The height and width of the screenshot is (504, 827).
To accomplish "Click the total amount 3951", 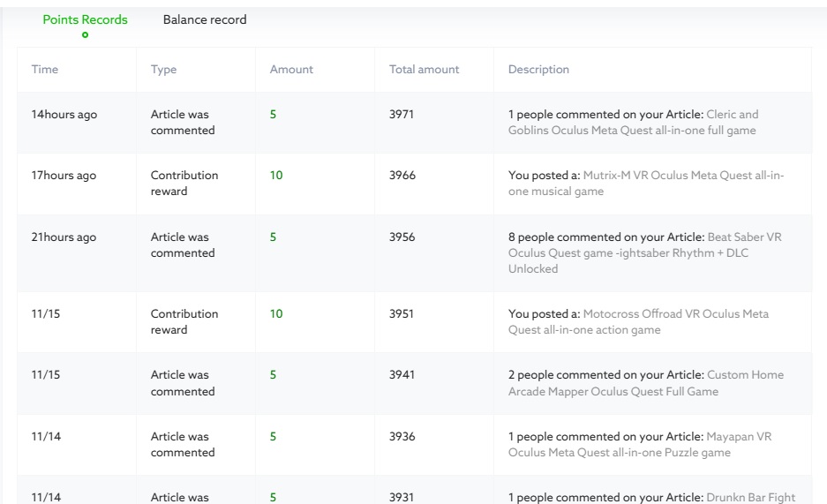I will (402, 313).
